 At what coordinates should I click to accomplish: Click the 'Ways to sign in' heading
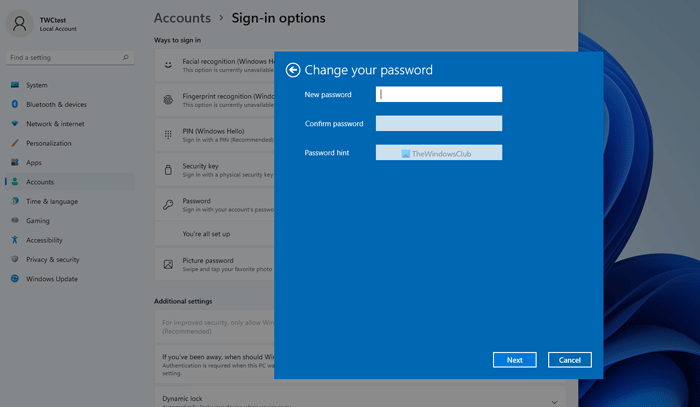click(x=177, y=40)
